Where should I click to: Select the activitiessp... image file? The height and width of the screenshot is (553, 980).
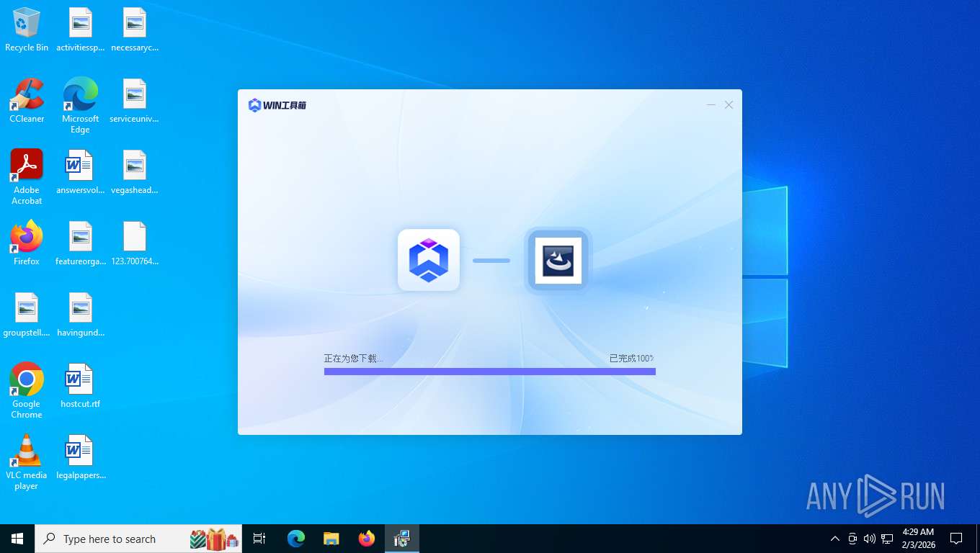[81, 30]
